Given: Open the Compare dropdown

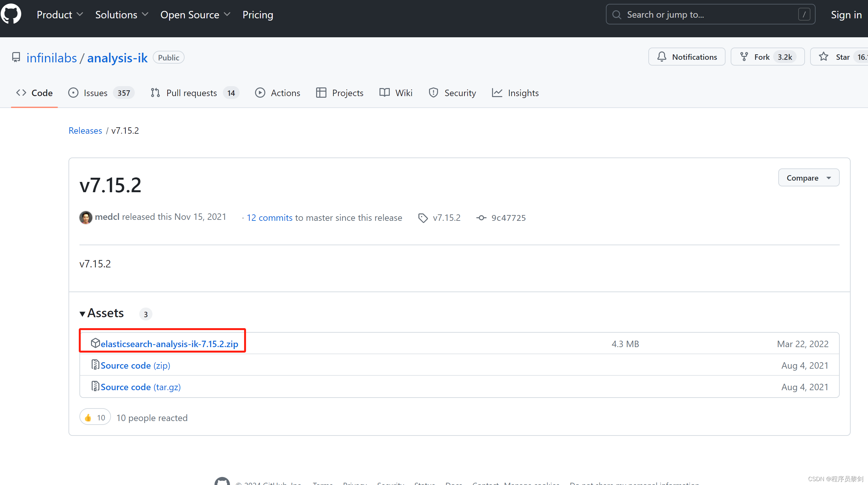Looking at the screenshot, I should pyautogui.click(x=809, y=177).
